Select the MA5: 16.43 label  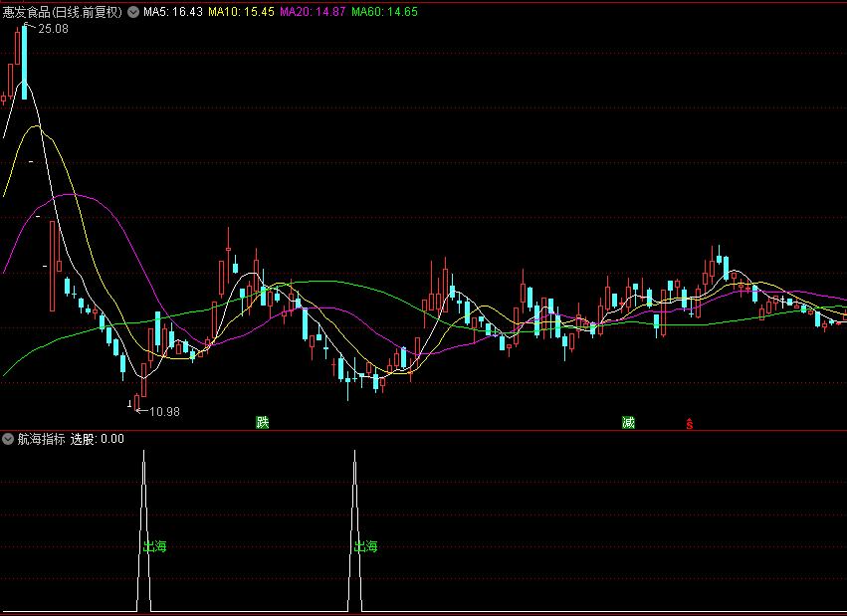tap(173, 12)
